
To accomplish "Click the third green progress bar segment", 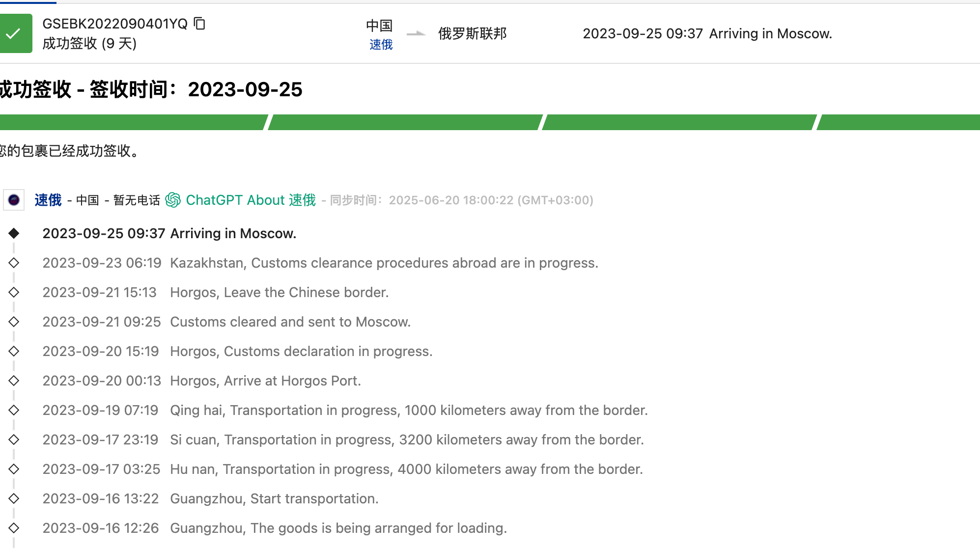I will coord(678,122).
